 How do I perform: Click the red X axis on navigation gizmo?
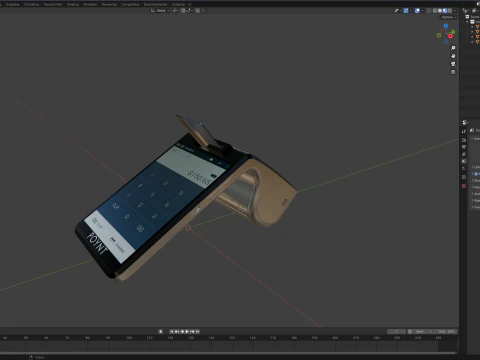[450, 36]
